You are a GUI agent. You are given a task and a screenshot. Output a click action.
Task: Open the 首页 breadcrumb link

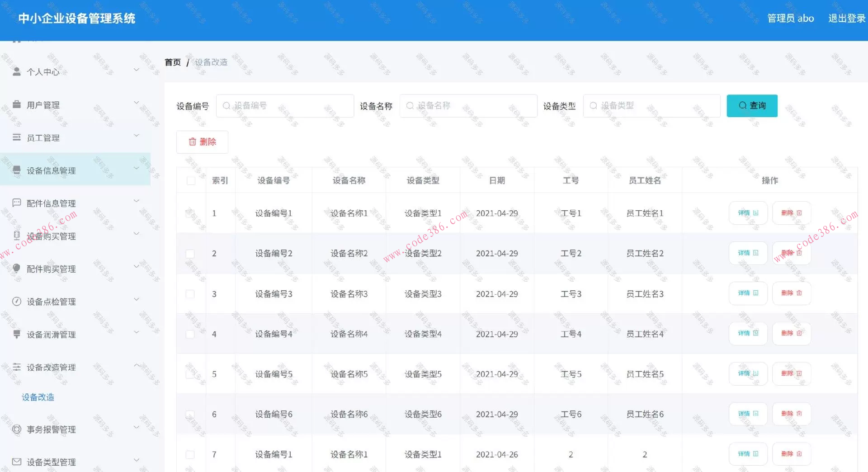click(x=172, y=62)
